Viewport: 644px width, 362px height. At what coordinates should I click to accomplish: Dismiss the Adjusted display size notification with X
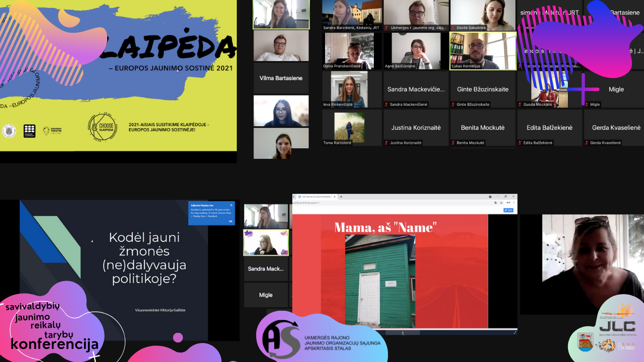tap(231, 205)
